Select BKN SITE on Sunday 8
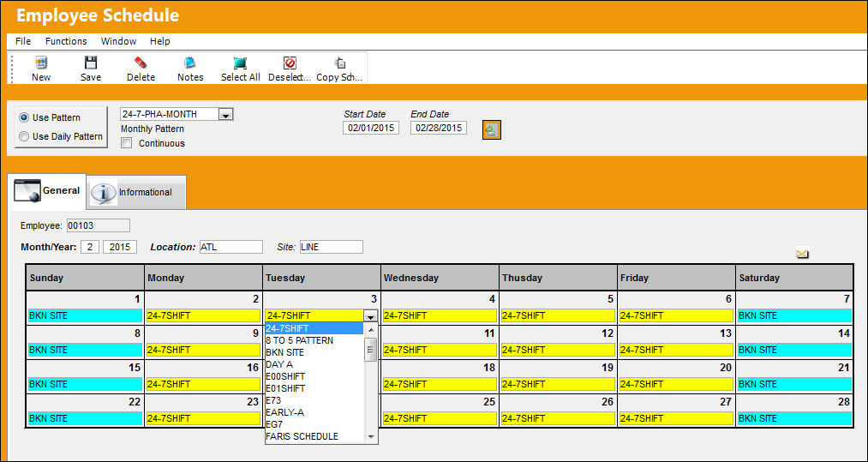The image size is (868, 462). pos(85,350)
